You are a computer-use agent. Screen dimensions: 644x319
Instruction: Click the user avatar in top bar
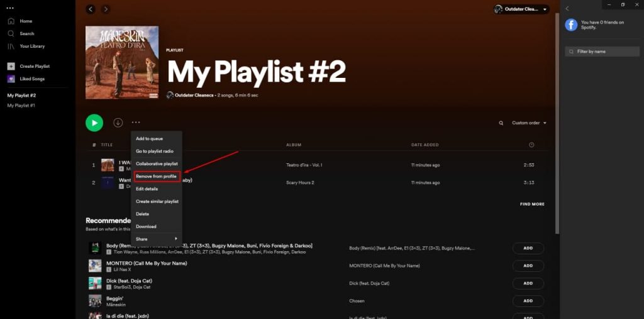tap(498, 9)
